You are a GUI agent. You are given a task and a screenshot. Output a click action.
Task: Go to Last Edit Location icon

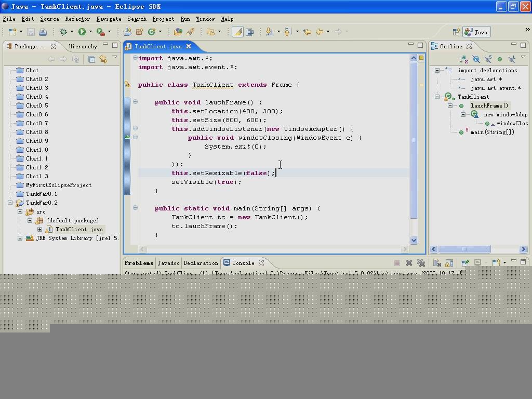(307, 32)
